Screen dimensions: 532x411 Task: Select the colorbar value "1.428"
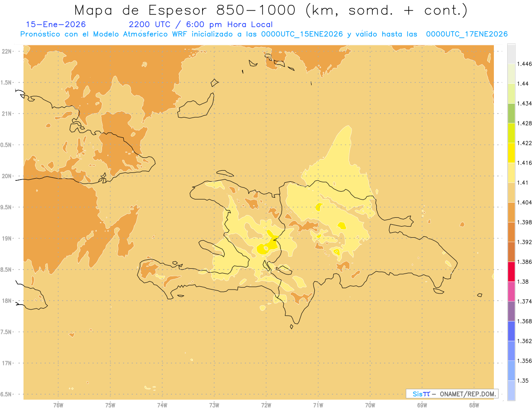click(524, 123)
